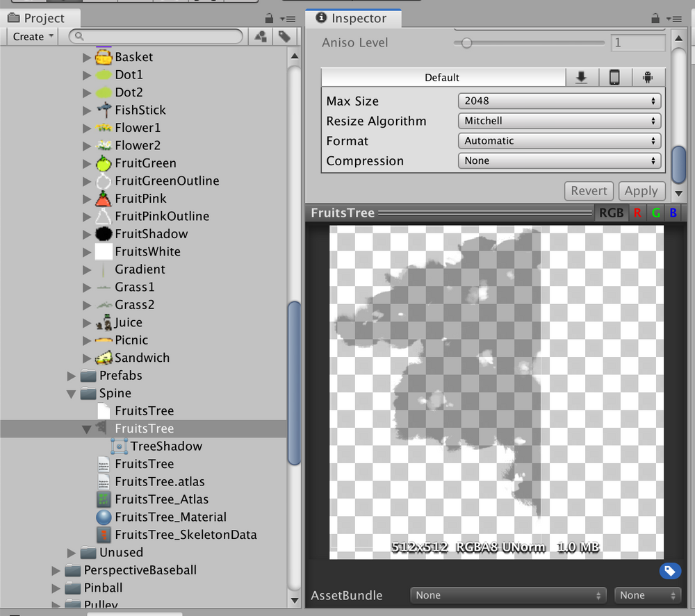Revert the texture import changes
The height and width of the screenshot is (616, 695).
click(589, 191)
